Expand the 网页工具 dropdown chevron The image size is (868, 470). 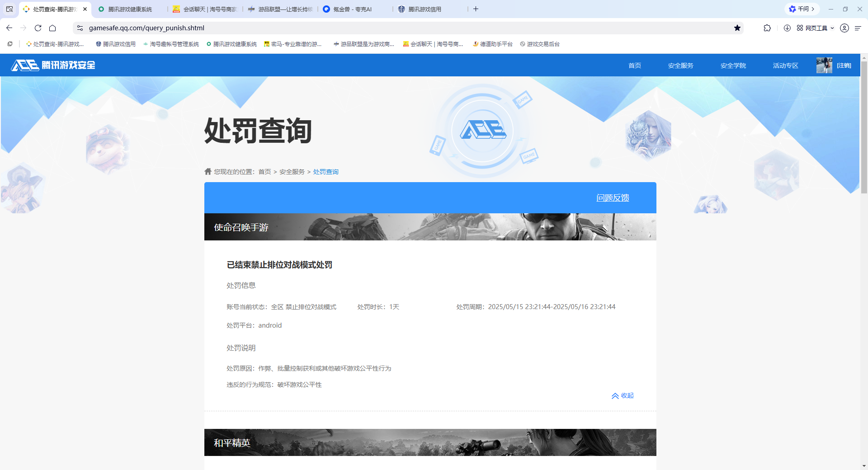click(833, 28)
